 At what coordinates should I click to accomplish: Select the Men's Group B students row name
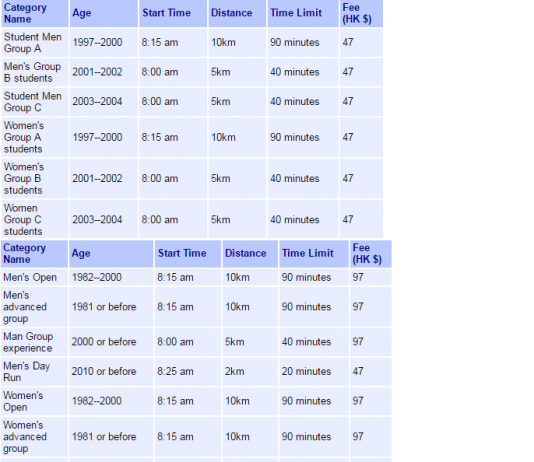coord(35,72)
